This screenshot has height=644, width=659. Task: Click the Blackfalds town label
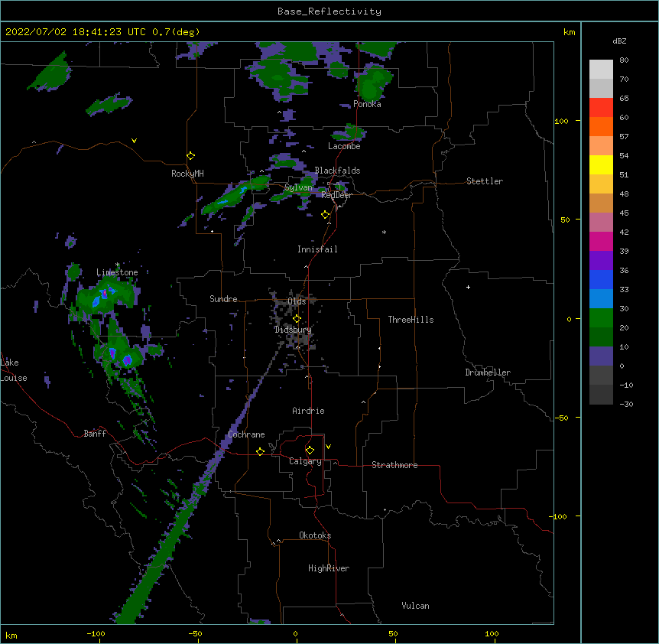337,171
